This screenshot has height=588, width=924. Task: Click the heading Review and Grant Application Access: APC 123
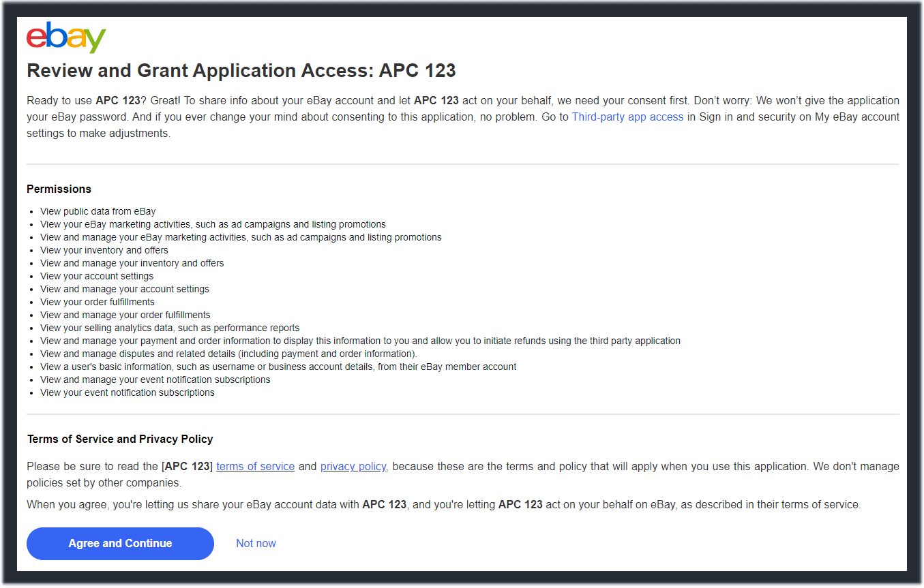tap(241, 71)
